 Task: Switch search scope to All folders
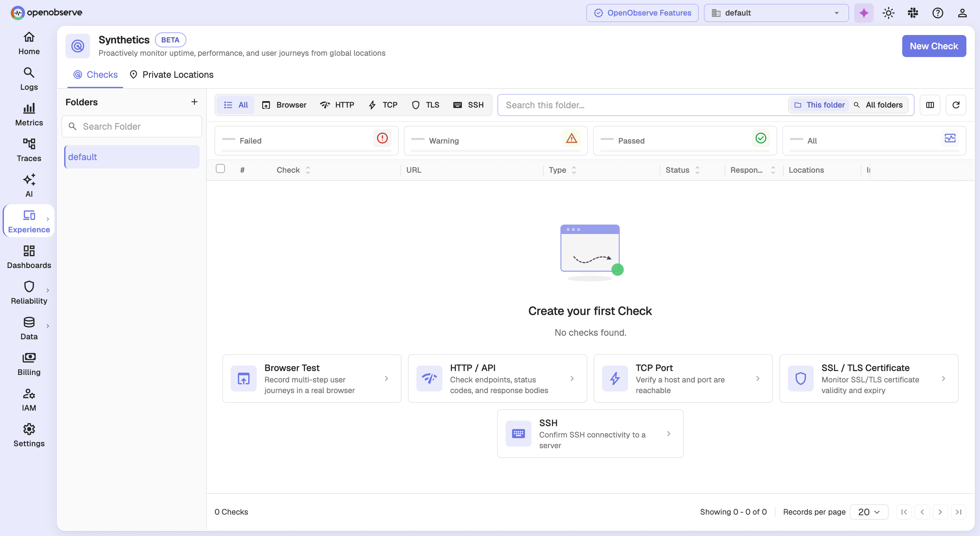878,105
